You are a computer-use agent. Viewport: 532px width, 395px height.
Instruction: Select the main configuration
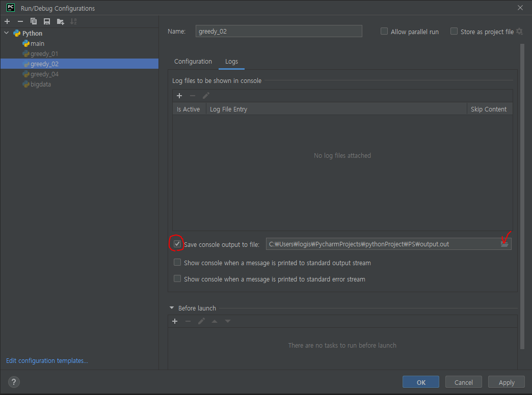(x=79, y=43)
